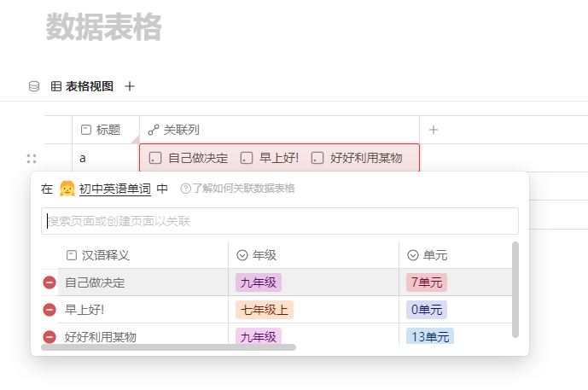Click the 九年级 tag in the 自己做决定 row

click(x=259, y=282)
